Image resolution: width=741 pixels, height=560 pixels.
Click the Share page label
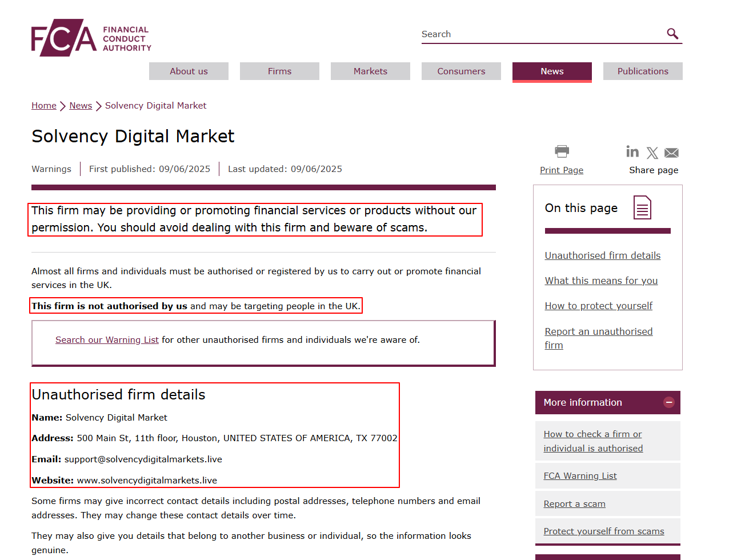(x=654, y=170)
